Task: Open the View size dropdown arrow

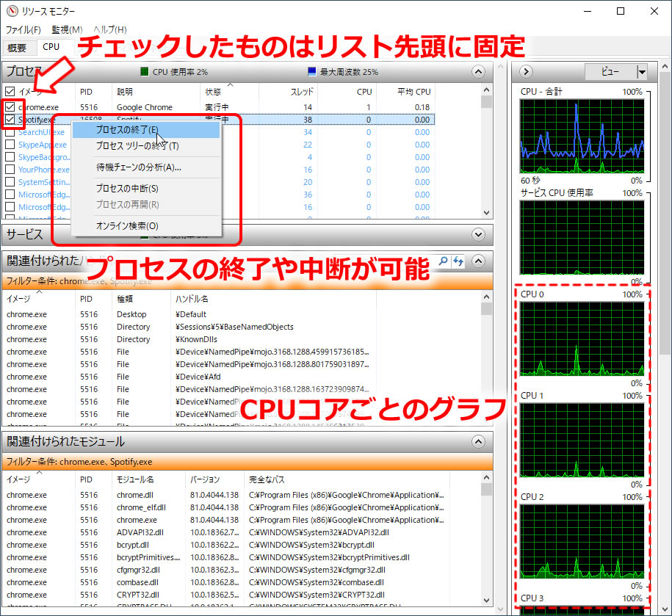Action: point(642,72)
